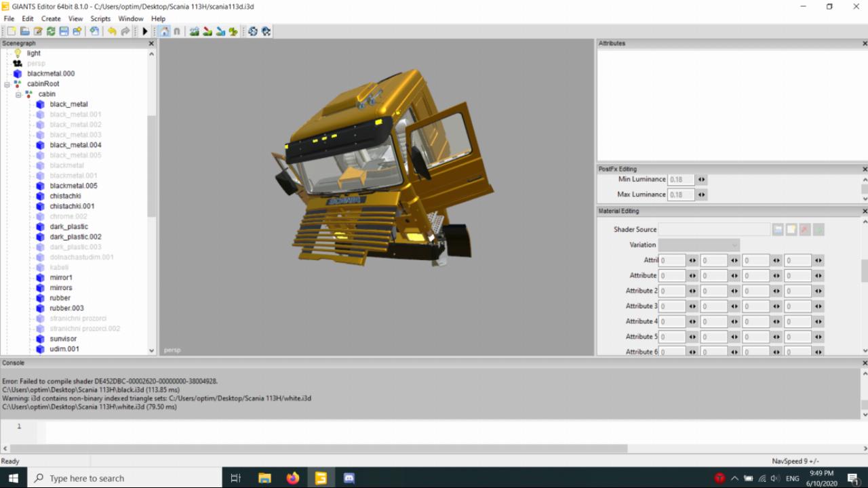Select the black_metal.004 shape node
The height and width of the screenshot is (488, 868).
(75, 145)
